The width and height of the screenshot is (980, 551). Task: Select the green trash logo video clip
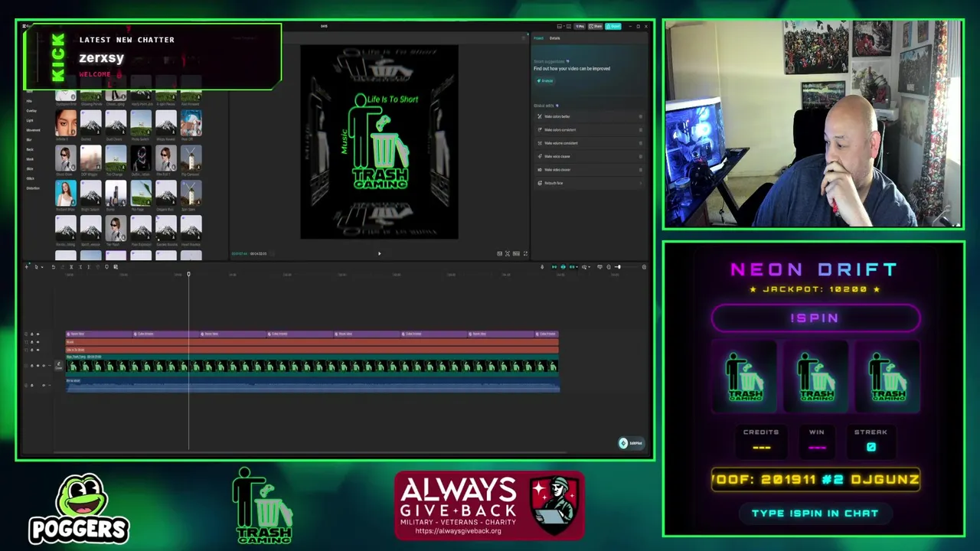click(x=312, y=365)
